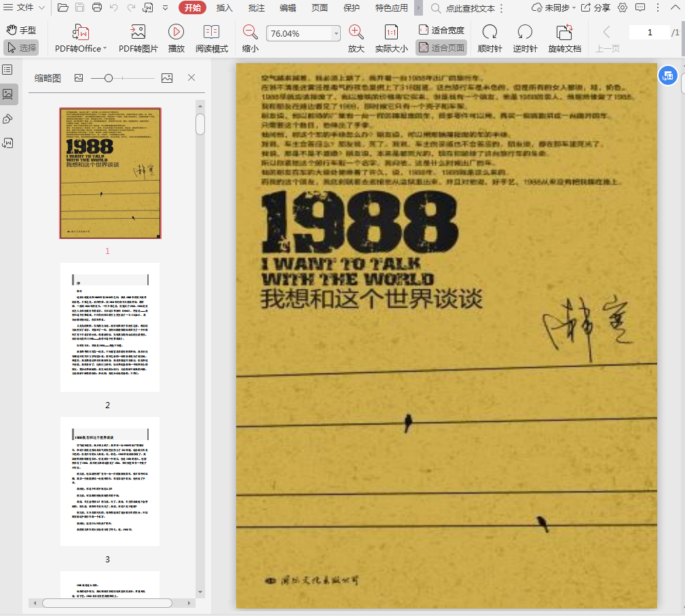This screenshot has width=685, height=616.
Task: Enable 阅读模式 reading mode
Action: [x=211, y=39]
